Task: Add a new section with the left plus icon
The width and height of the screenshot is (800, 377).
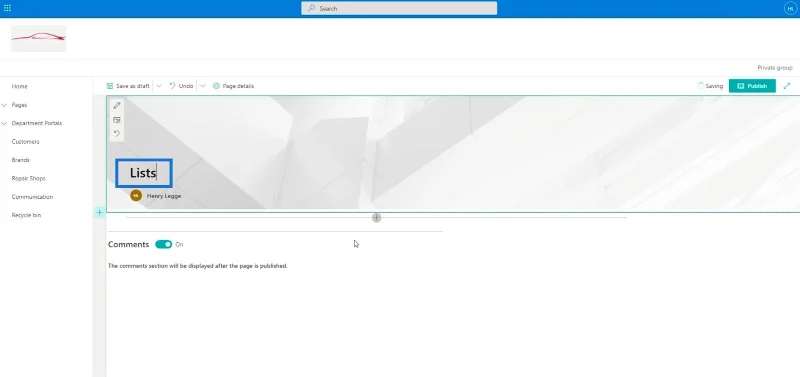Action: [99, 212]
